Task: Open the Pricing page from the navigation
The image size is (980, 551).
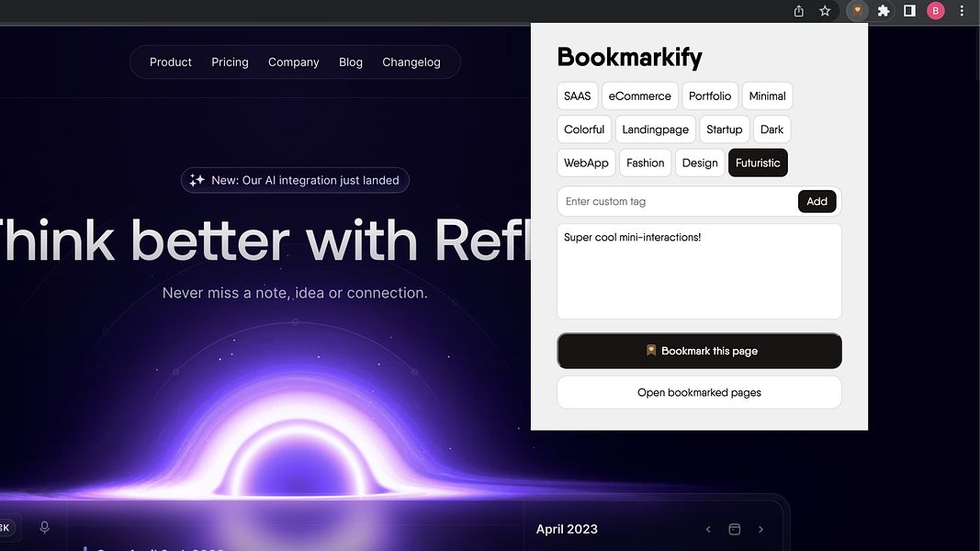Action: click(x=230, y=62)
